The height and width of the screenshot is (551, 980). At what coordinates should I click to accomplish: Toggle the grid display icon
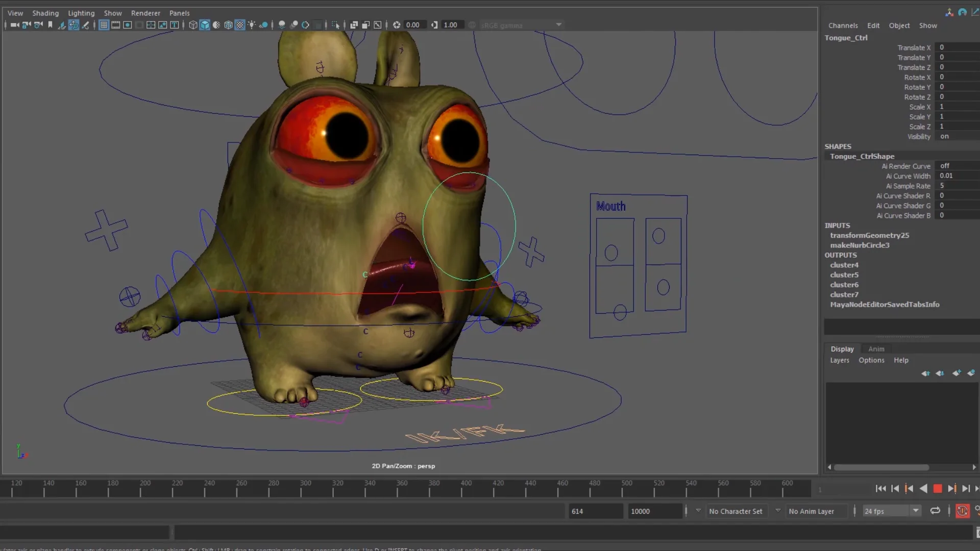pos(104,24)
